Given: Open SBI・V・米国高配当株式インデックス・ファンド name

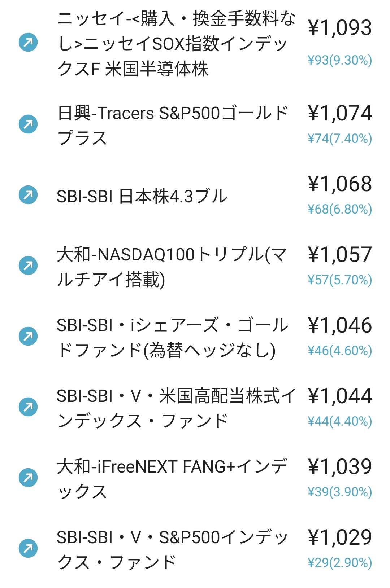Looking at the screenshot, I should coord(176,408).
